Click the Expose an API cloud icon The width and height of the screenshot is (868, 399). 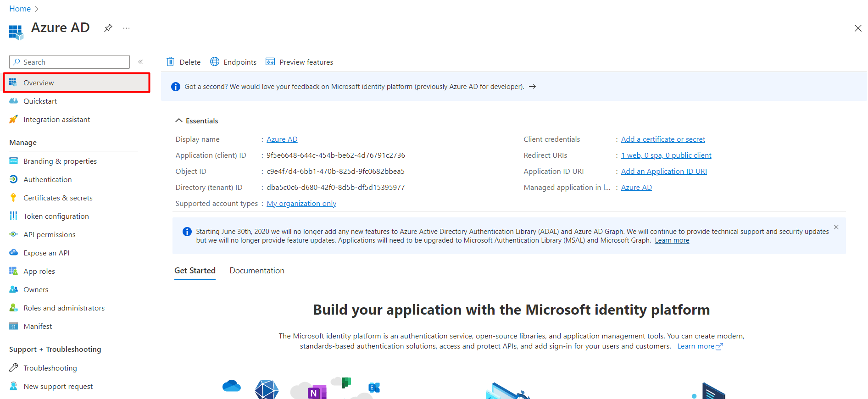[x=14, y=253]
